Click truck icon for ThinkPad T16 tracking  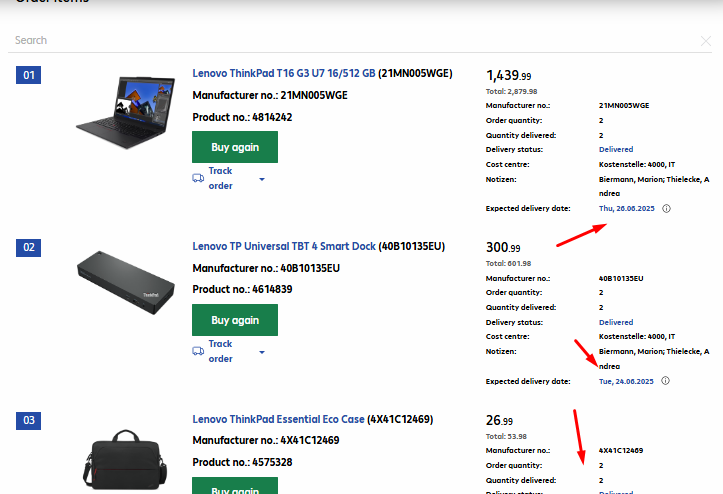click(x=198, y=178)
